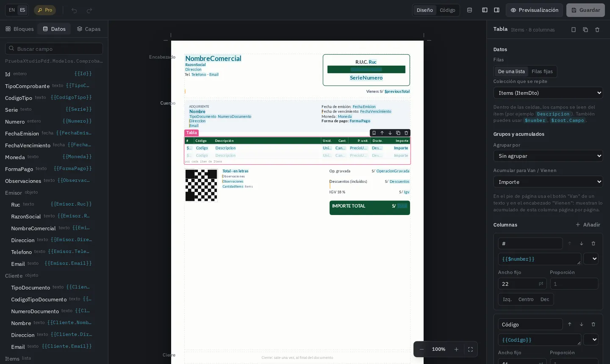The width and height of the screenshot is (610, 364).
Task: Move the table down with the floating toolbar arrow
Action: point(390,133)
